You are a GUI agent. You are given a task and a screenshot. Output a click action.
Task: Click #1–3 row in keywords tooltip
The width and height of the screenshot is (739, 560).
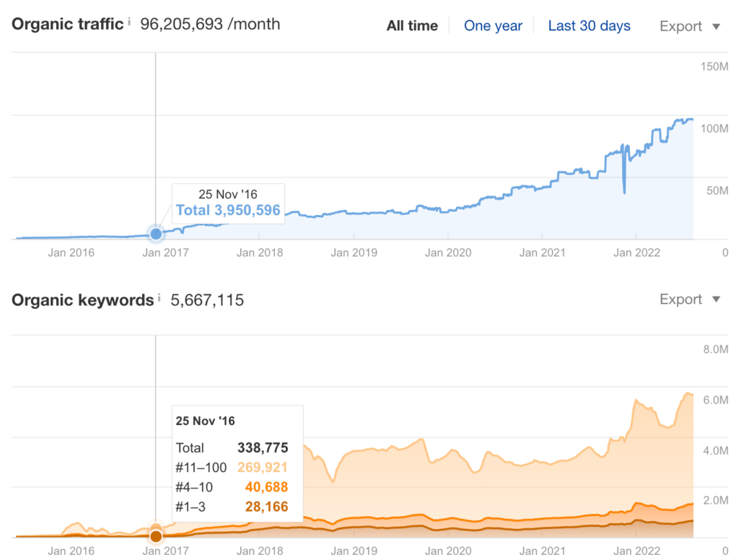coord(232,507)
